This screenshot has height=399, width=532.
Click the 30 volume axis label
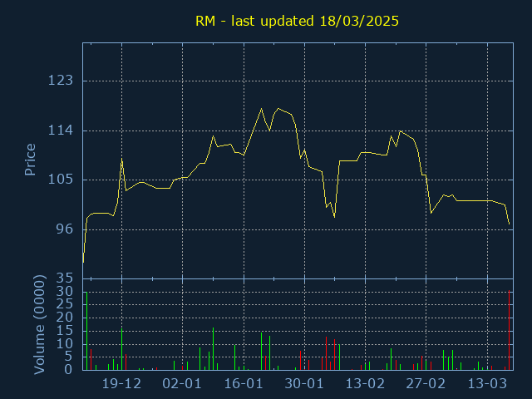click(x=65, y=292)
